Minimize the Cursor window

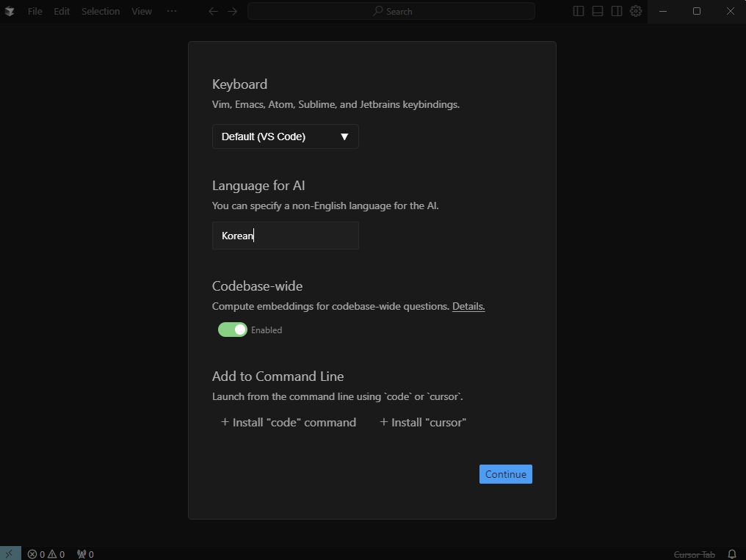663,12
